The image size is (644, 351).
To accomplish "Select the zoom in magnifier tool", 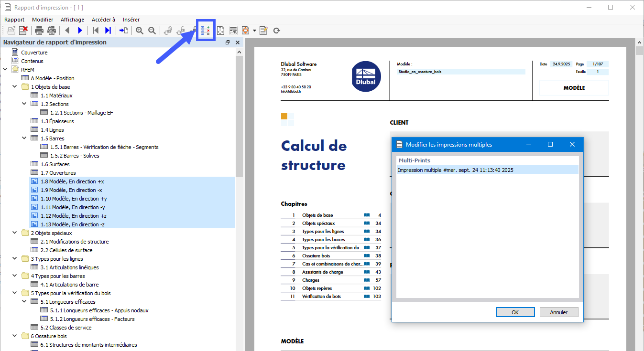I will [140, 30].
